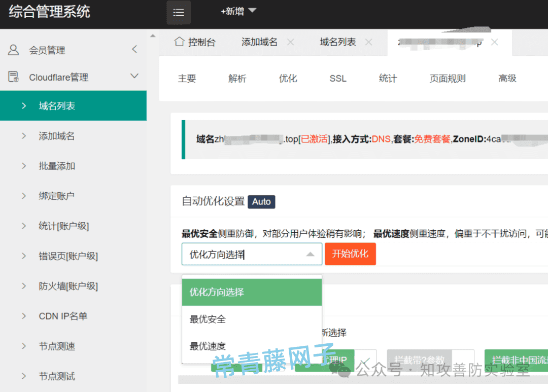Switch to the SSL tab
Screen dimensions: 548x392
coord(337,79)
